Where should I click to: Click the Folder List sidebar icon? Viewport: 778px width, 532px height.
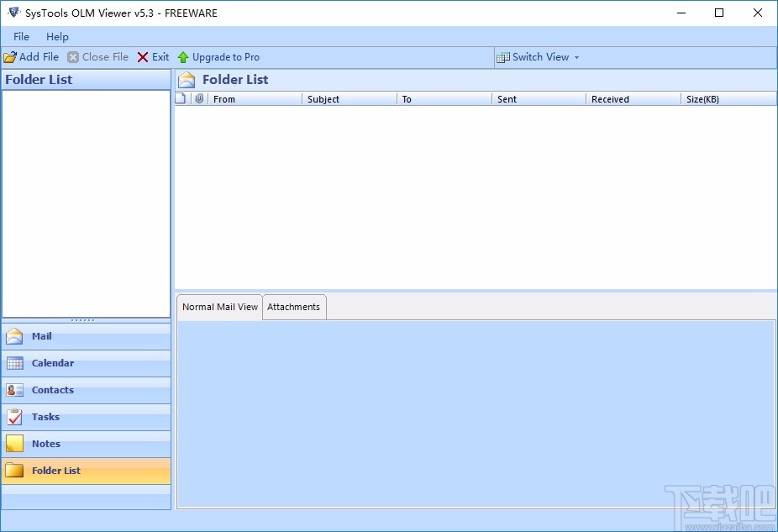[x=15, y=471]
